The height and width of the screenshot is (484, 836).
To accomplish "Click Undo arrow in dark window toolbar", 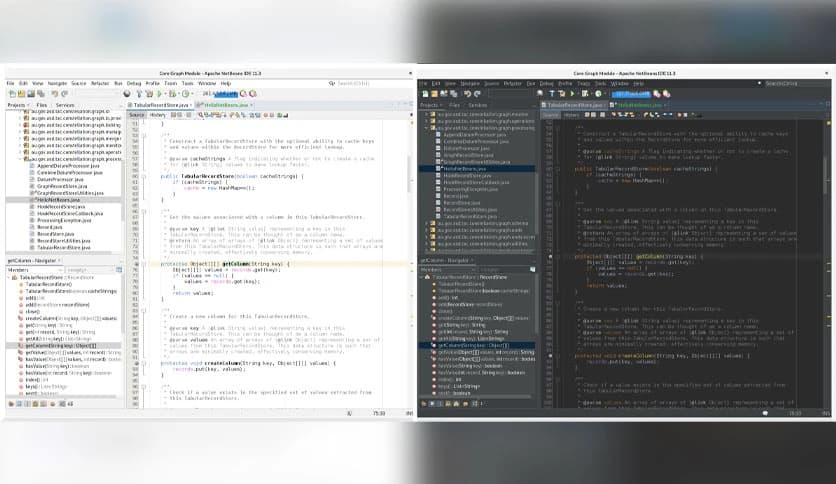I will (468, 94).
